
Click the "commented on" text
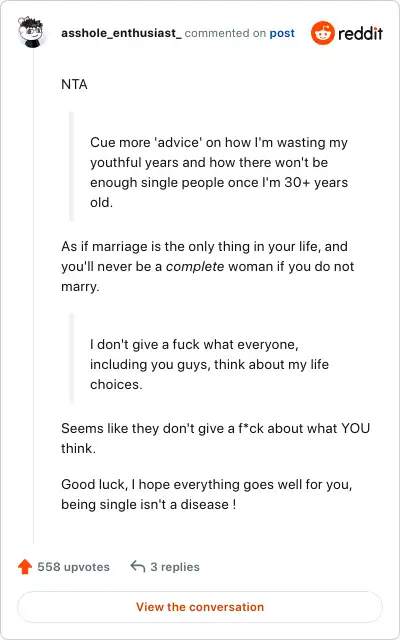(225, 33)
